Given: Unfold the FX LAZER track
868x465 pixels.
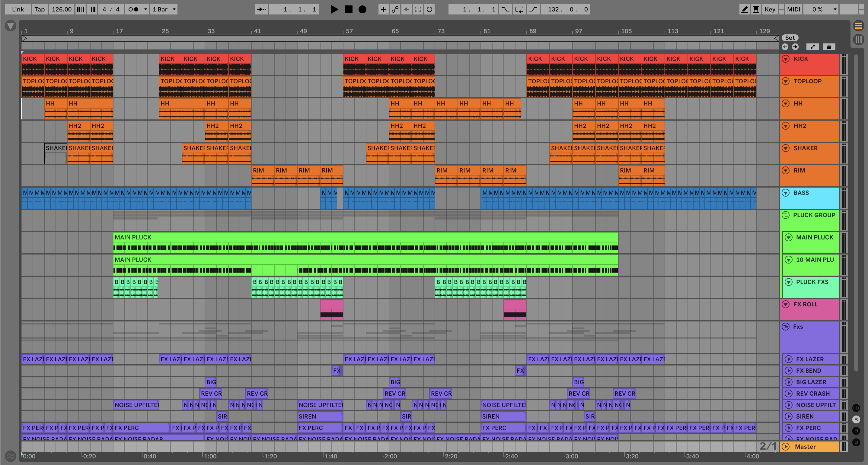Looking at the screenshot, I should 789,359.
